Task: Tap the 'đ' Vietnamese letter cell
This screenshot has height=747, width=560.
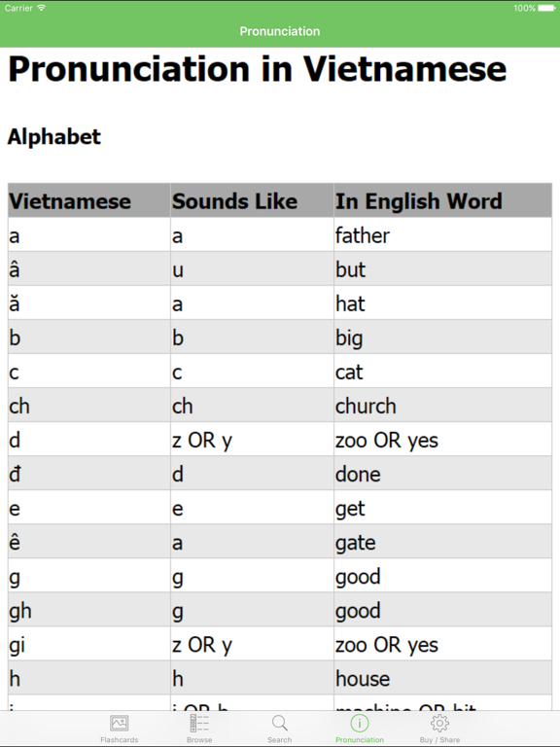Action: coord(89,474)
